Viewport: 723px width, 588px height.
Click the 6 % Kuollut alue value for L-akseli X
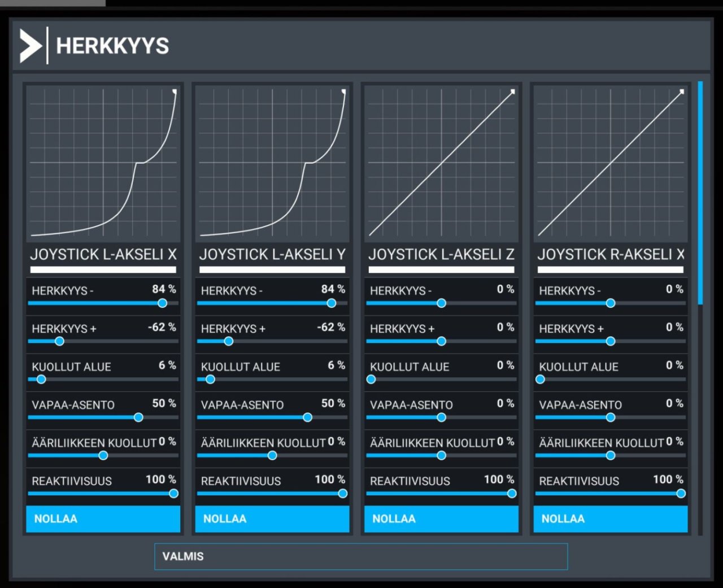pos(167,365)
